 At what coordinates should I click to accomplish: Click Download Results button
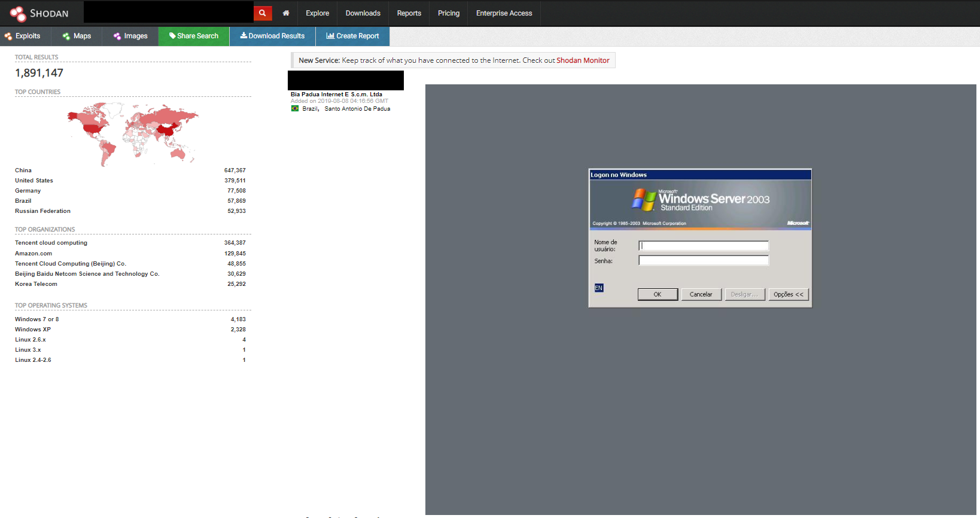click(273, 36)
